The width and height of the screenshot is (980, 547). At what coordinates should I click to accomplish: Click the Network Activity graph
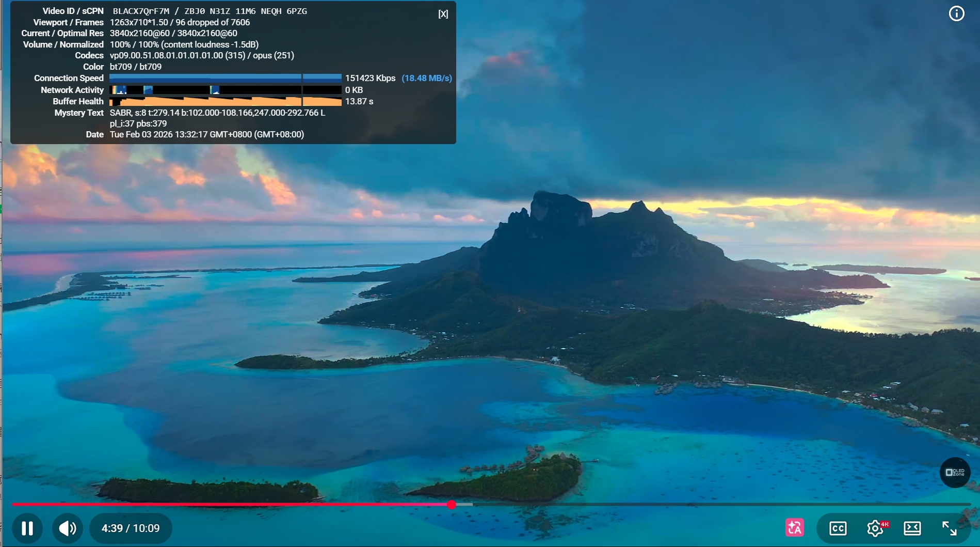click(226, 90)
